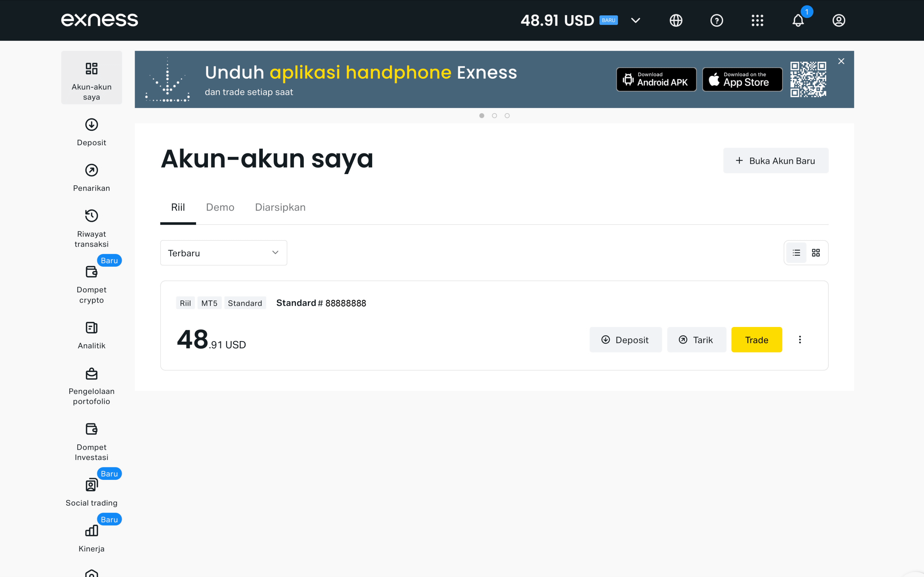
Task: Open the account balance dropdown chevron
Action: pyautogui.click(x=635, y=20)
